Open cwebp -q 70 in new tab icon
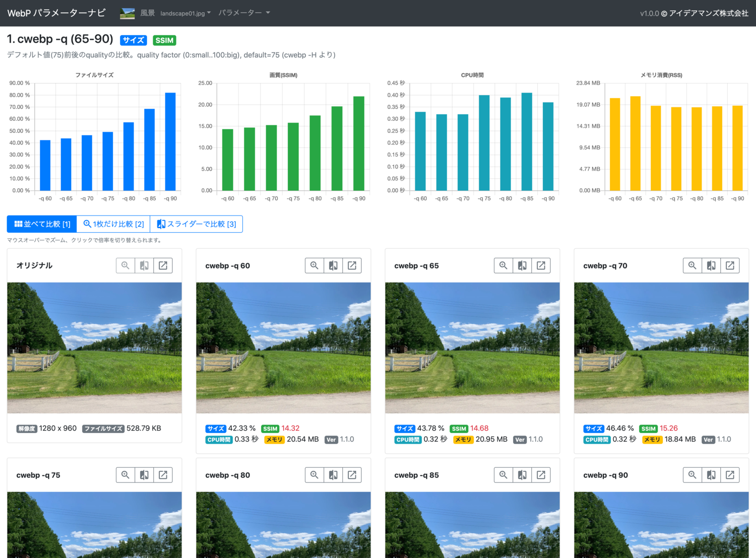The width and height of the screenshot is (756, 558). 730,265
